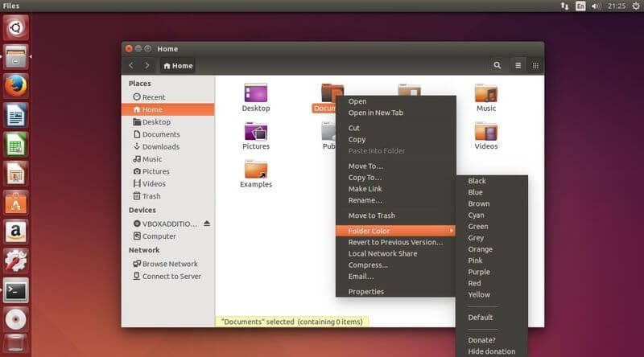The image size is (644, 357).
Task: Open keyboard language En indicator
Action: point(580,6)
